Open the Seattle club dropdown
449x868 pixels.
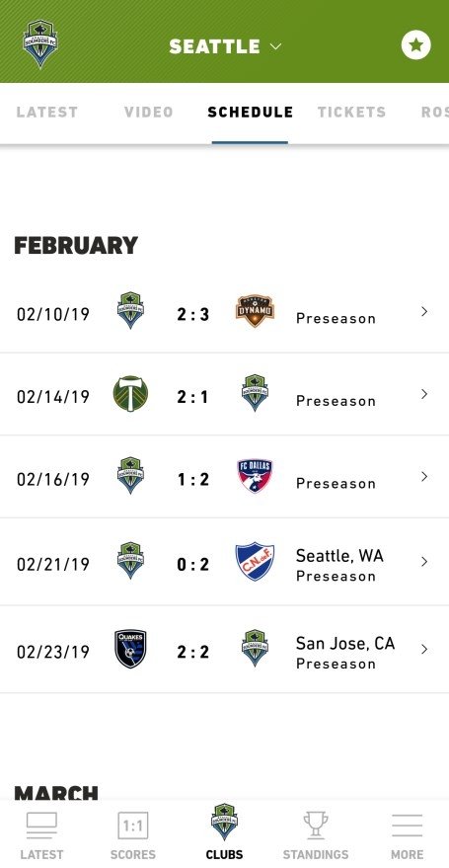(226, 46)
